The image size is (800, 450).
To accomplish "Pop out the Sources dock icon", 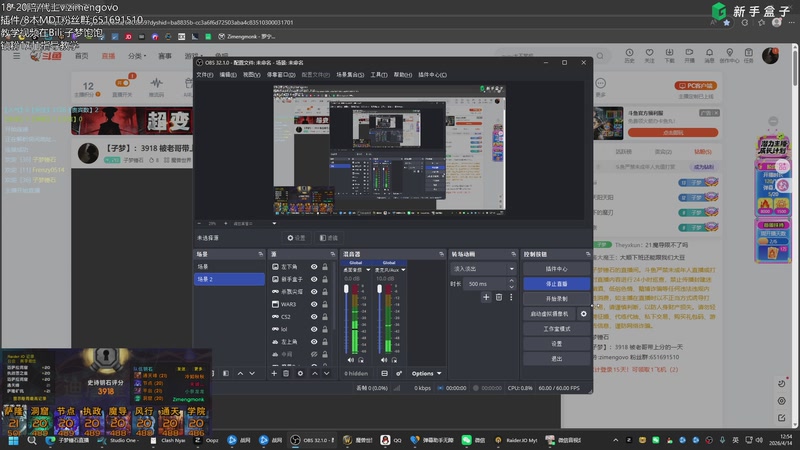I will point(333,254).
